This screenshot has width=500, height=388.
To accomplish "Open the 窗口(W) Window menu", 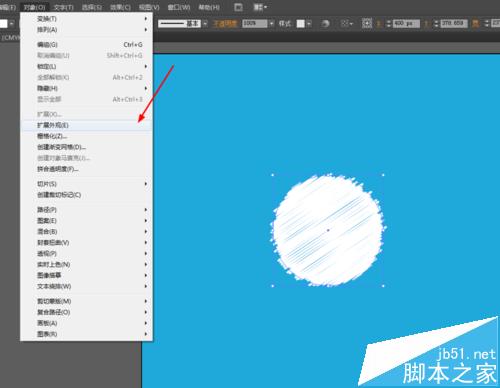I will pyautogui.click(x=179, y=7).
